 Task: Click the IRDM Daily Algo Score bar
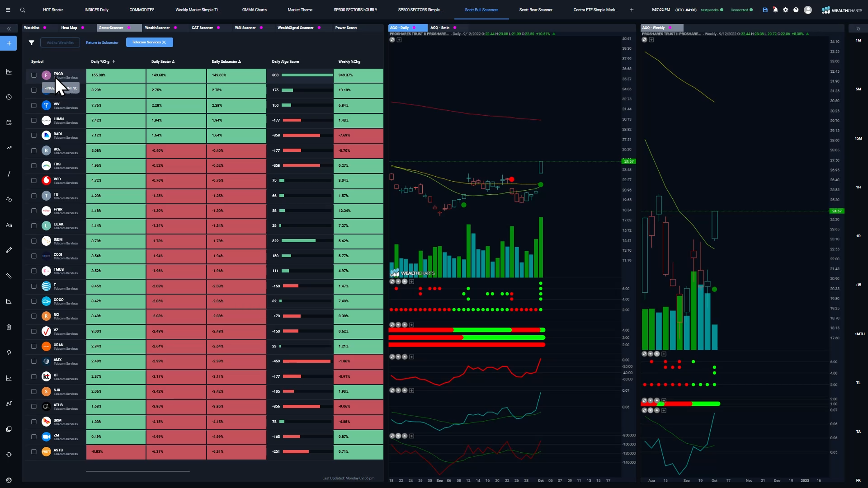click(x=307, y=241)
